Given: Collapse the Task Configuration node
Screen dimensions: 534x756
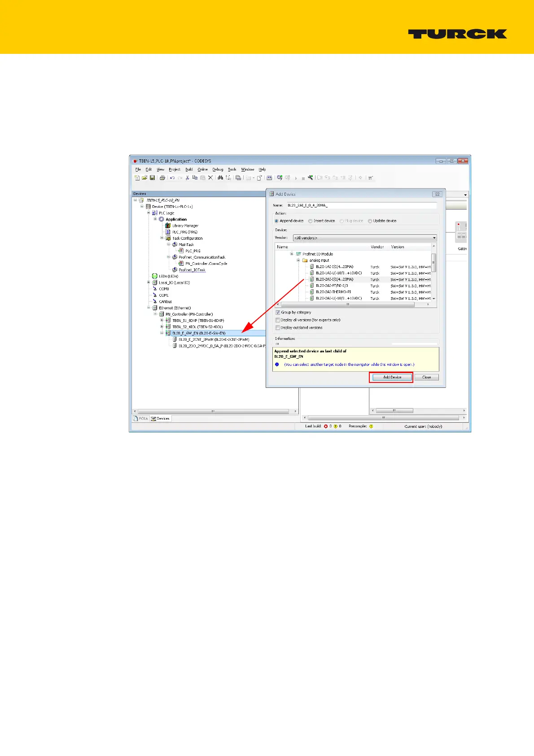Looking at the screenshot, I should coord(162,238).
